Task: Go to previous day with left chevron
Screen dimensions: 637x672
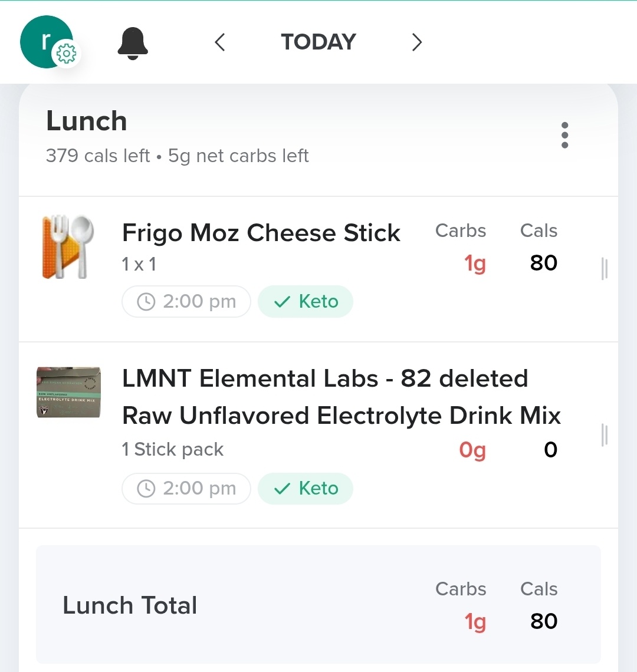Action: [x=220, y=42]
